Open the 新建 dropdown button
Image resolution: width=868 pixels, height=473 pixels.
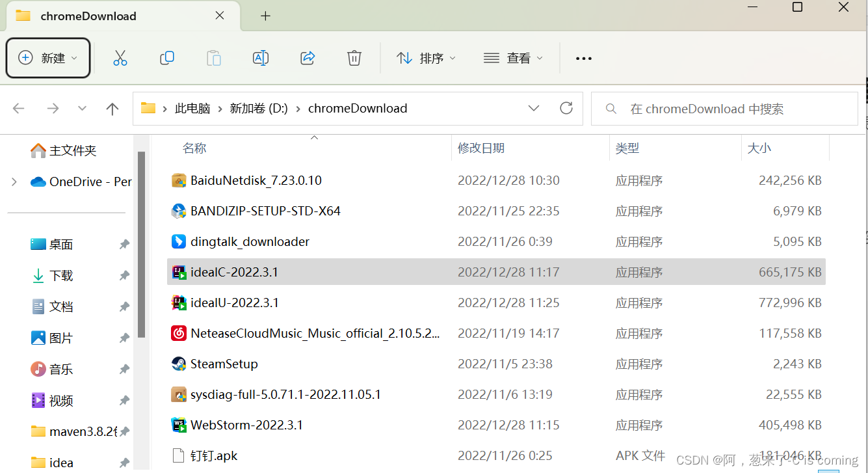pos(48,58)
